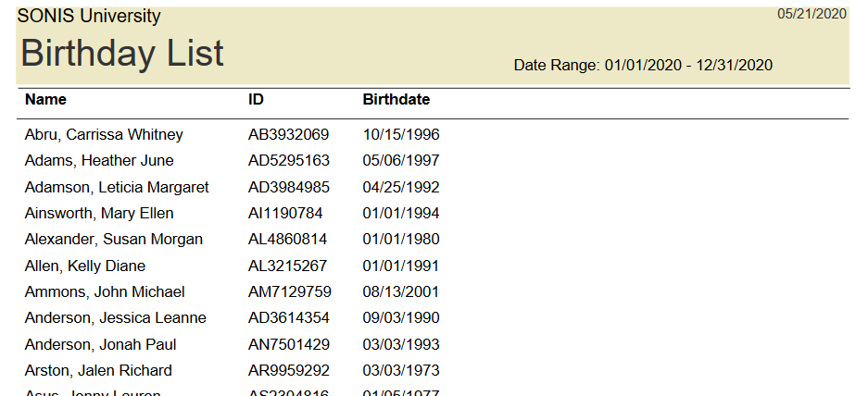The height and width of the screenshot is (396, 868).
Task: Click the name Arston, Jalen Richard
Action: tap(98, 370)
